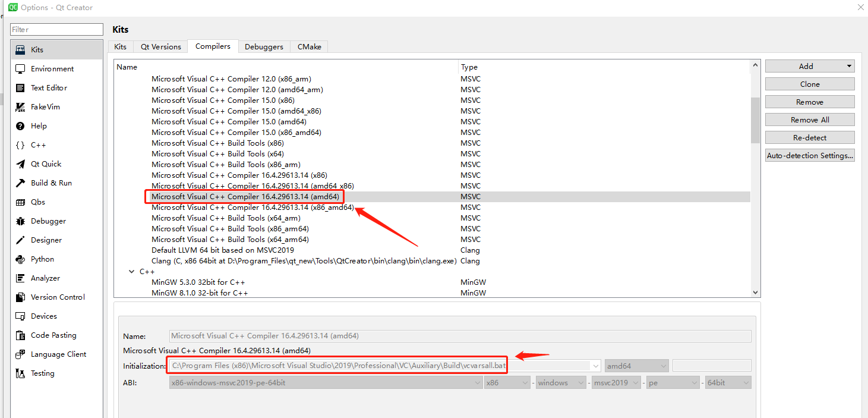The image size is (868, 418).
Task: Open Code Pasting clipboard icon
Action: [x=20, y=335]
